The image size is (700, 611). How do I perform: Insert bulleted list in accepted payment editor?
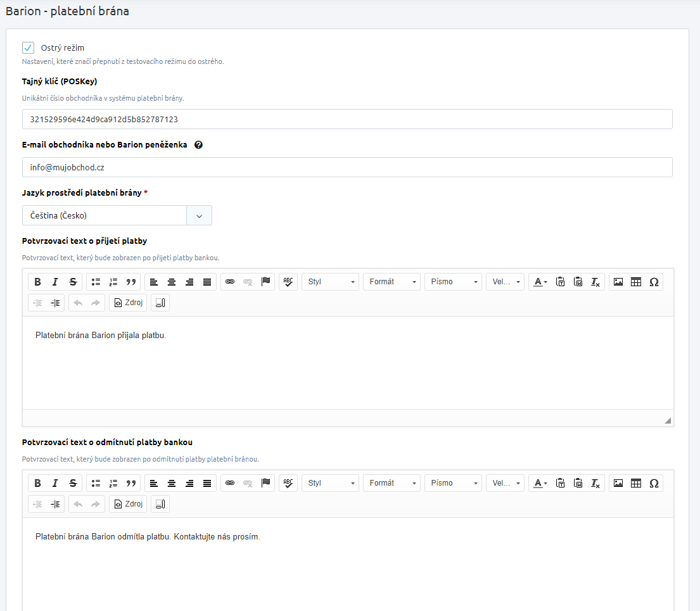click(x=96, y=282)
